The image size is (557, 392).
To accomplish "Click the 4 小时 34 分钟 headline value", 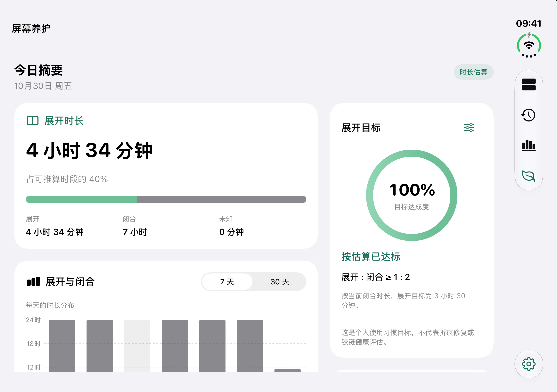I will 89,150.
